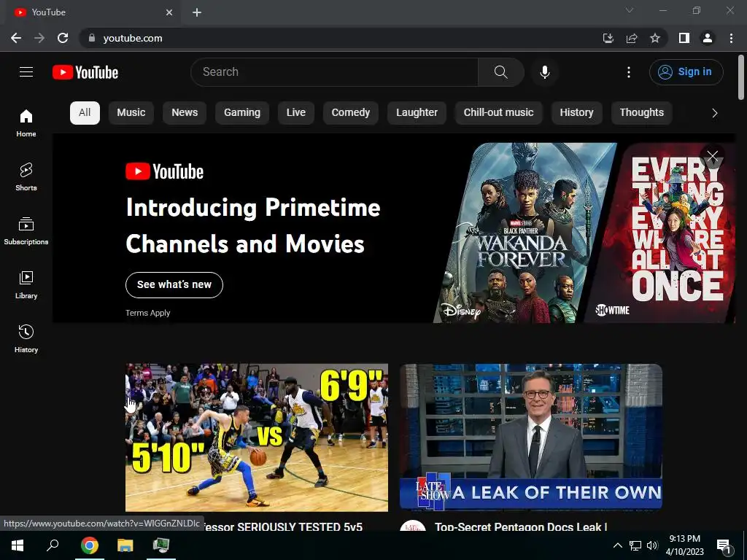The width and height of the screenshot is (747, 560).
Task: Share this page via address bar icon
Action: click(632, 38)
